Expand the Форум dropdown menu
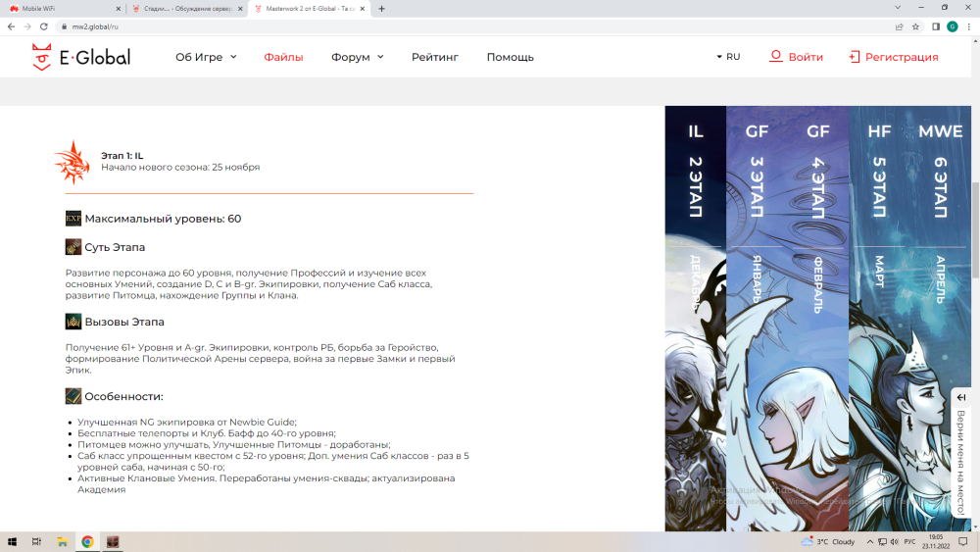The height and width of the screenshot is (552, 980). (357, 57)
